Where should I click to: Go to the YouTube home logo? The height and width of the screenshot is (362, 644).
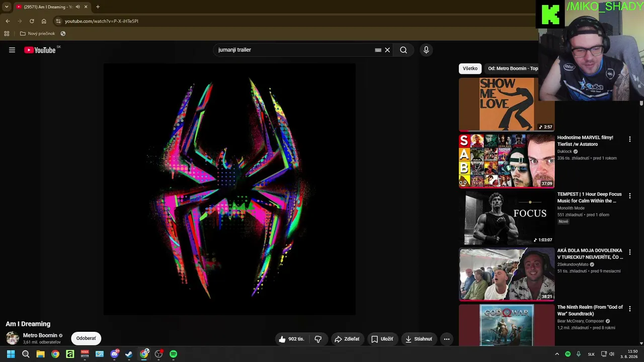[x=40, y=50]
